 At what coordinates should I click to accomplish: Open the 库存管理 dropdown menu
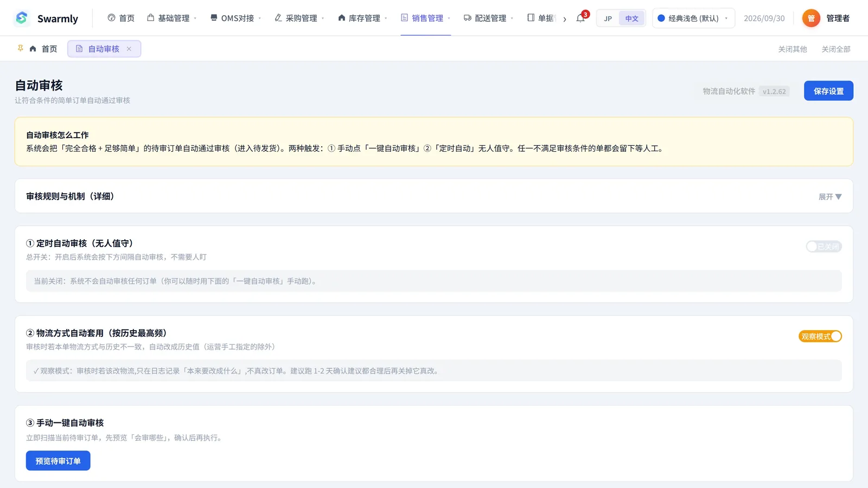[363, 18]
